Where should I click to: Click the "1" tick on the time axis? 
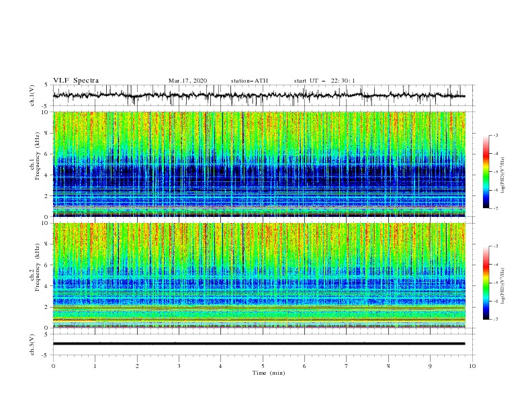95,366
